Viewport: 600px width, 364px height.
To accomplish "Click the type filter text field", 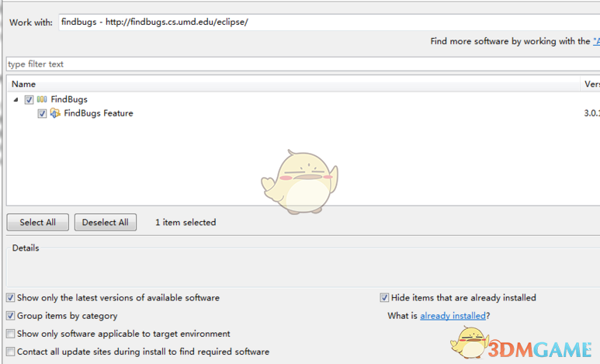I will (303, 64).
